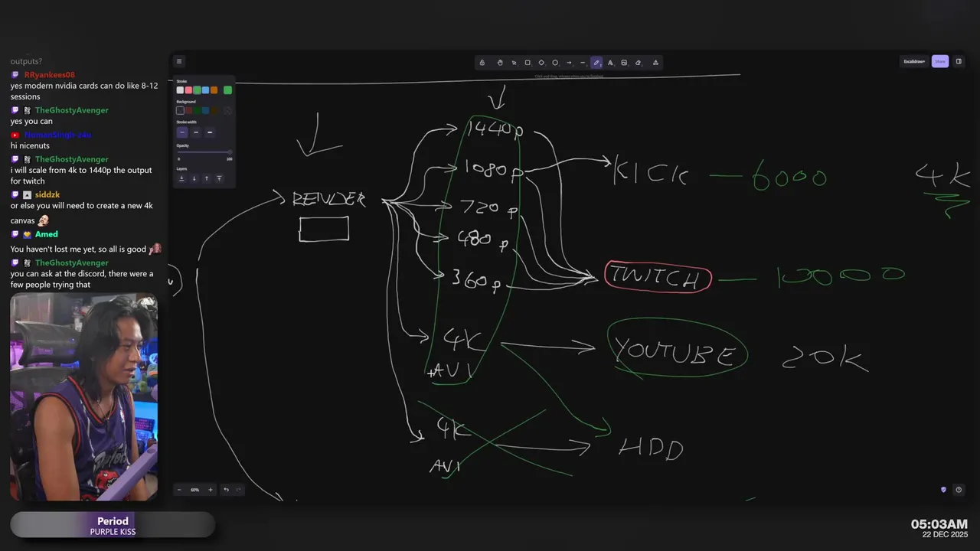Set stroke width to thin
Viewport: 980px width, 551px height.
point(182,132)
